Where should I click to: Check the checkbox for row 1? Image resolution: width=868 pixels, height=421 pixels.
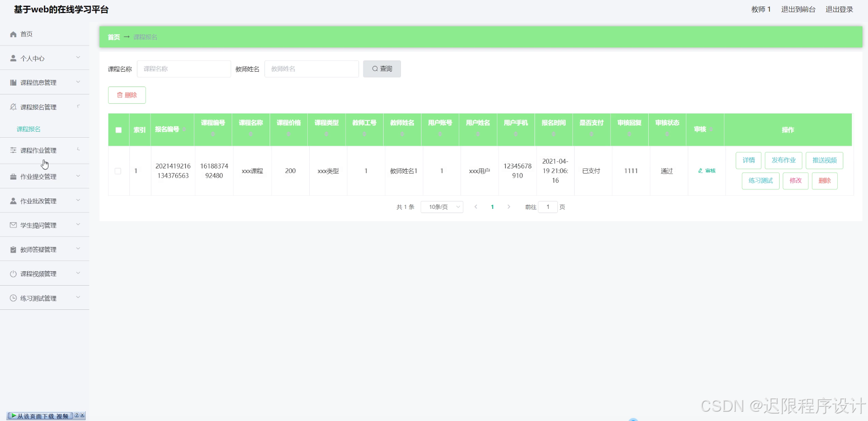click(118, 171)
